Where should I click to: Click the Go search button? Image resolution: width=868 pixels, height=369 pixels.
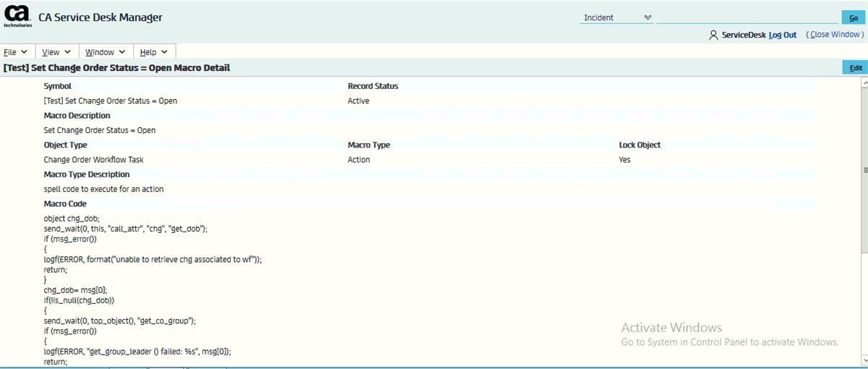pyautogui.click(x=853, y=18)
